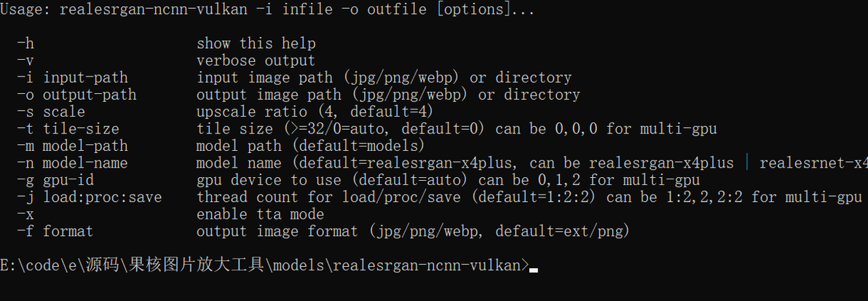Click the 'model path (default=models)' description
868x301 pixels.
pos(310,146)
